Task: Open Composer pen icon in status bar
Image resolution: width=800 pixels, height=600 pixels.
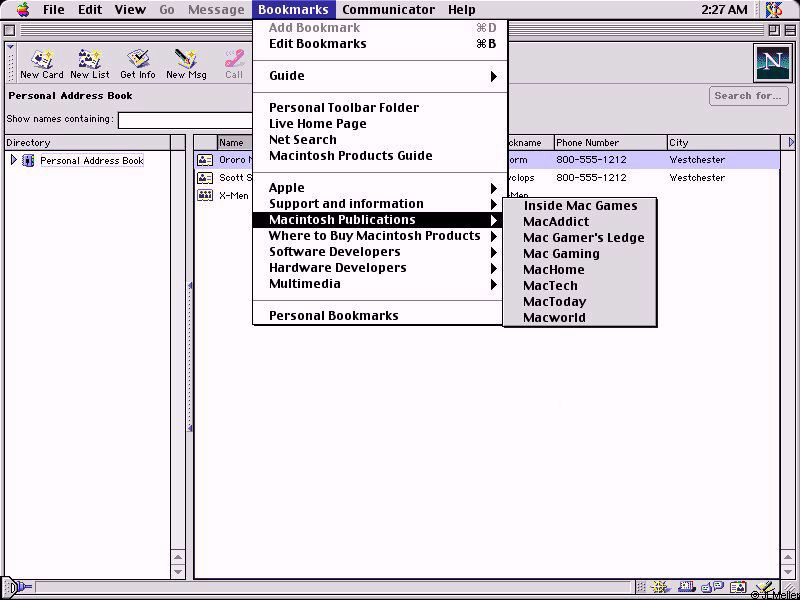Action: coord(764,588)
